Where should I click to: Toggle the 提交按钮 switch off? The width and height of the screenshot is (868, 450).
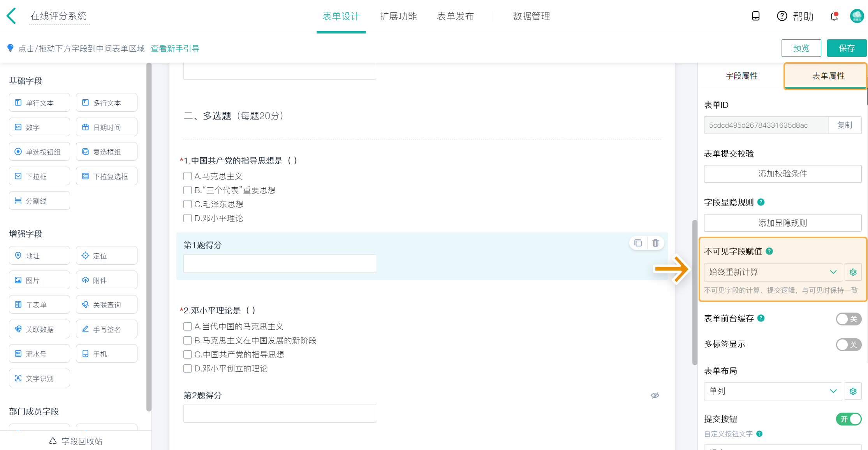coord(848,419)
